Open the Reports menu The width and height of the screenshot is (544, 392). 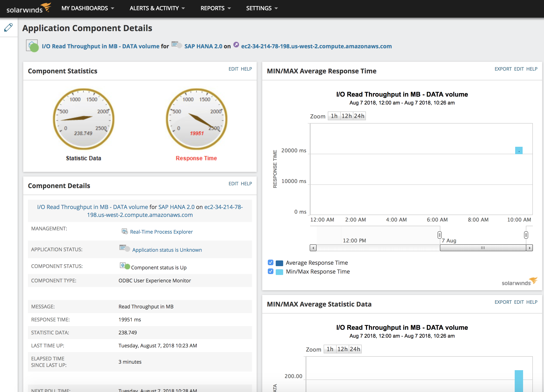pyautogui.click(x=216, y=8)
